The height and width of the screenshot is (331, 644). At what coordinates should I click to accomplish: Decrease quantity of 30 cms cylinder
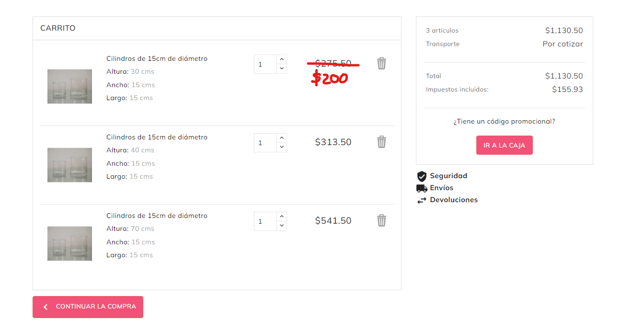(x=282, y=68)
